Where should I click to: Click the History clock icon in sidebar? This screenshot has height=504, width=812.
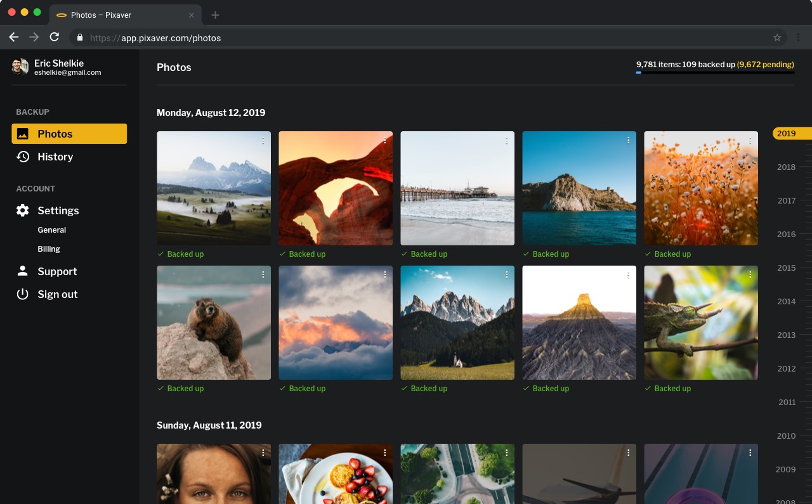23,157
